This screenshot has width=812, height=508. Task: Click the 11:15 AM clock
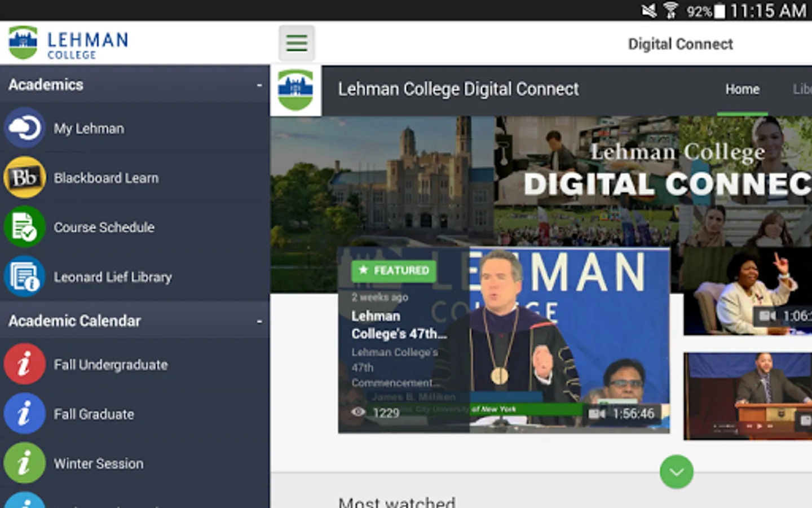[x=768, y=11]
